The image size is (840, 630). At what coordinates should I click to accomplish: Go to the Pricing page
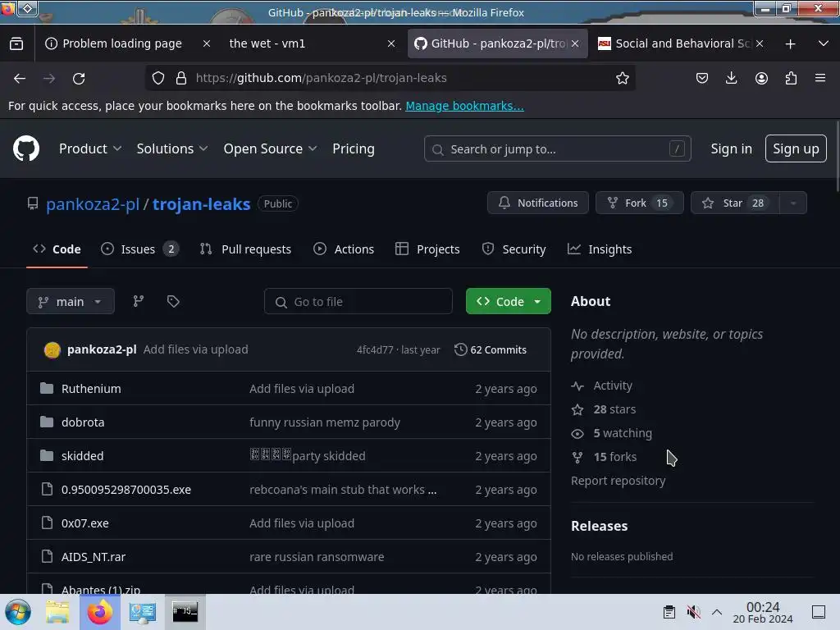point(353,148)
